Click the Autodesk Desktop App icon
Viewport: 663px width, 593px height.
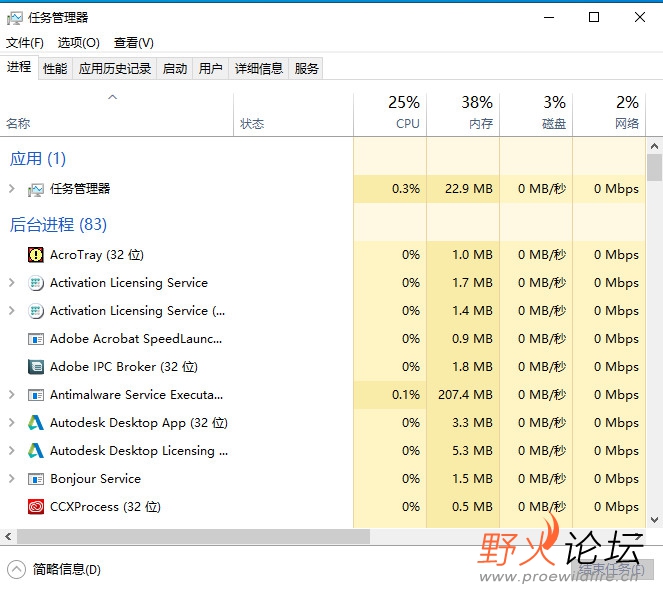point(36,423)
